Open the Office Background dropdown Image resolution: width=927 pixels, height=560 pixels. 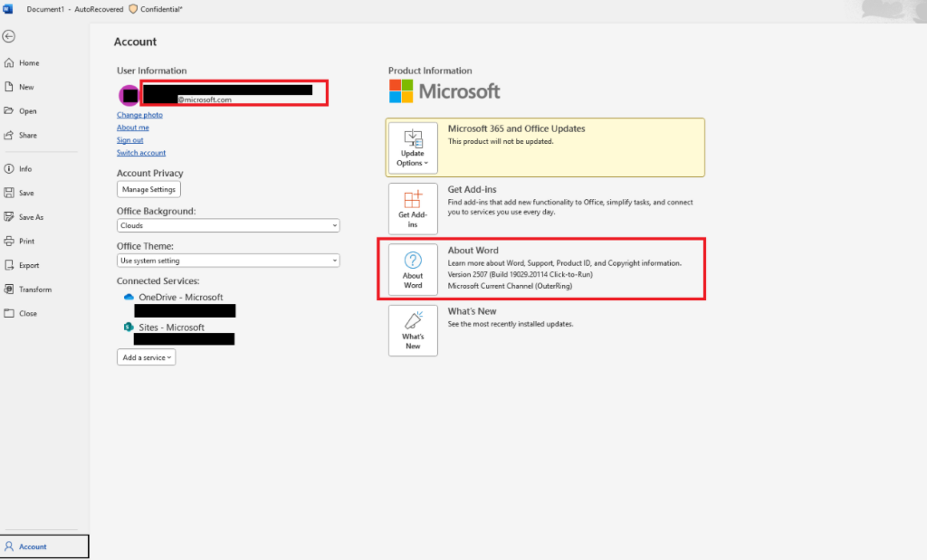coord(228,225)
